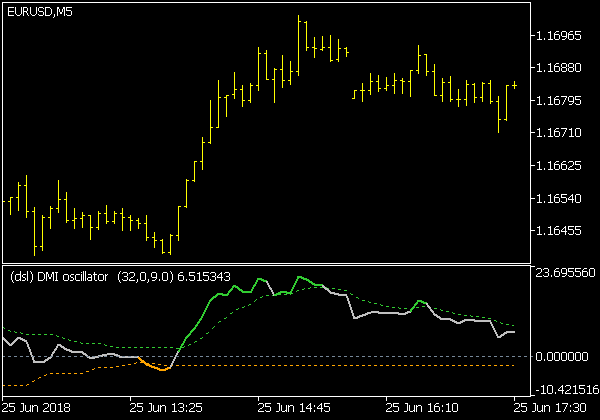Click the last price bar on the chart
The height and width of the screenshot is (420, 600).
[515, 85]
